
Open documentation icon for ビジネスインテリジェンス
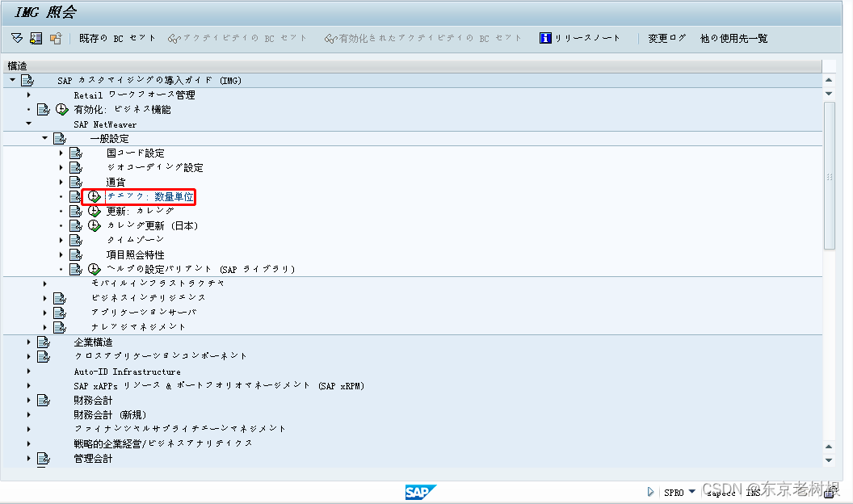click(x=60, y=298)
